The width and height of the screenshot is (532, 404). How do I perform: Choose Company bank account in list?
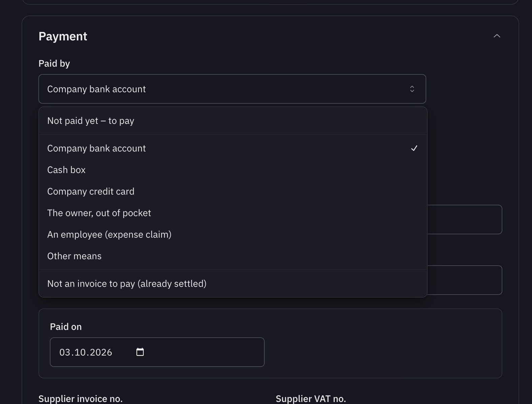tap(233, 148)
